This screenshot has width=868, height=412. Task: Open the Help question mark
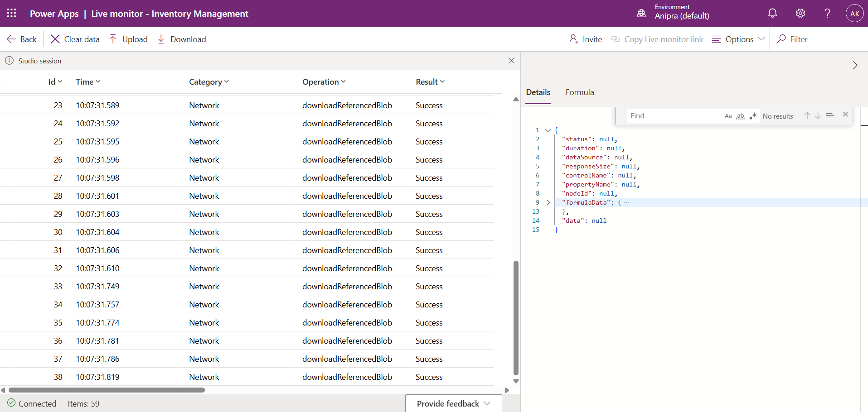point(827,13)
